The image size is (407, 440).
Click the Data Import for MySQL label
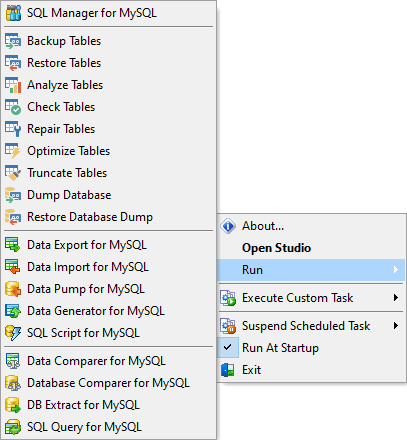point(88,267)
